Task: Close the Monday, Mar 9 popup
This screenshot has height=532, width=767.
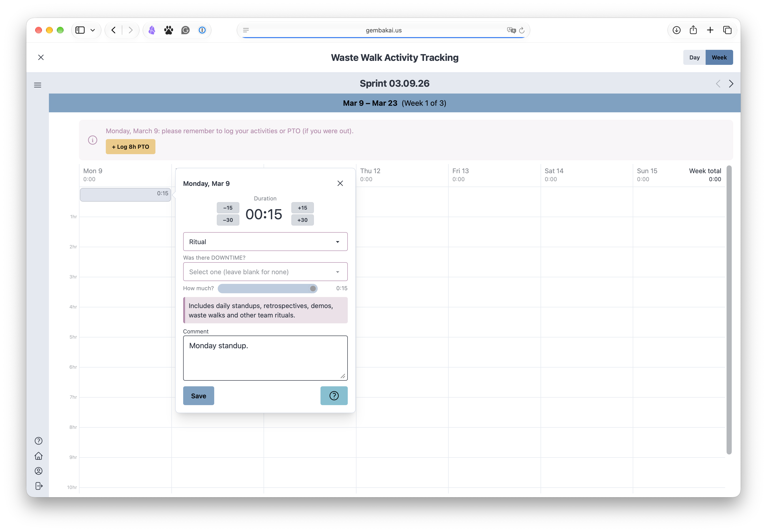Action: (340, 183)
